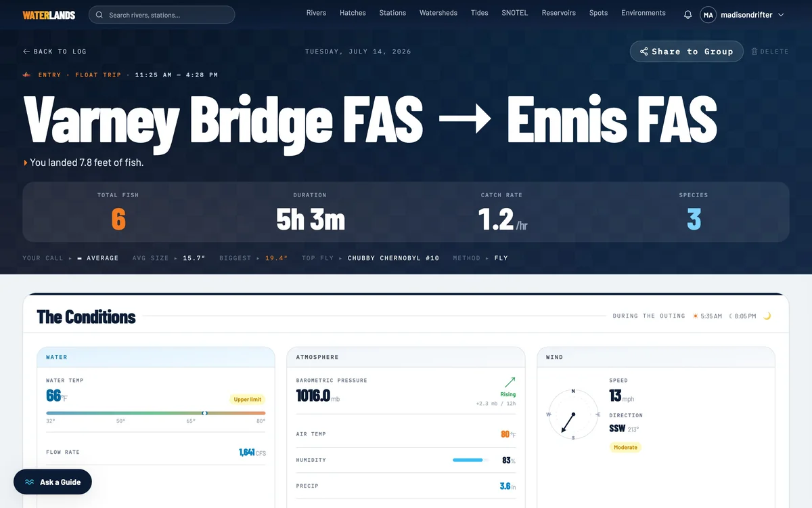This screenshot has height=508, width=812.
Task: Click The Conditions heading
Action: point(86,316)
